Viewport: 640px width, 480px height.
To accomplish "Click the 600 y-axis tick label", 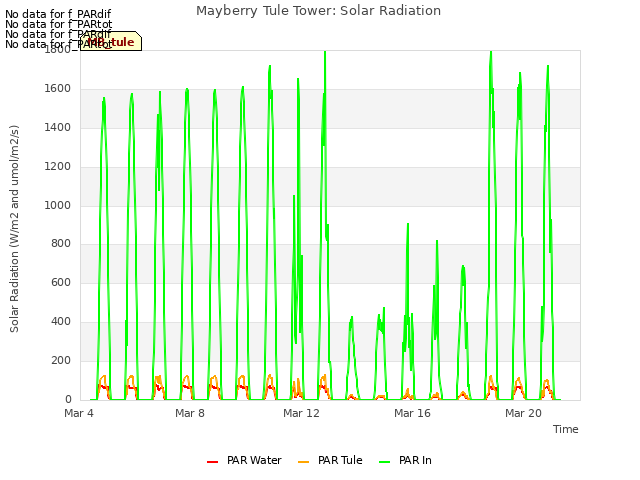I will 61,282.
